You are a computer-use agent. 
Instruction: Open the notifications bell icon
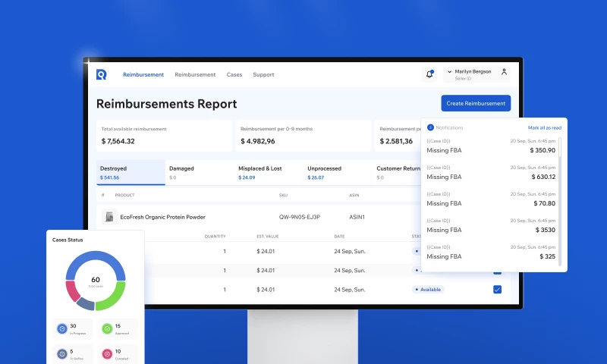click(x=429, y=74)
